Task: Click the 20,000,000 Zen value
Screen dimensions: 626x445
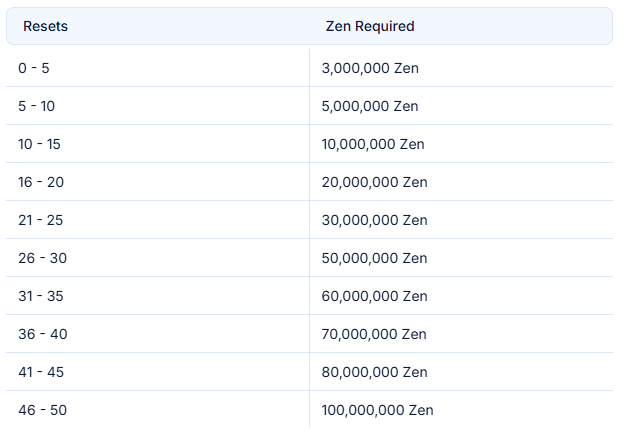Action: [374, 182]
